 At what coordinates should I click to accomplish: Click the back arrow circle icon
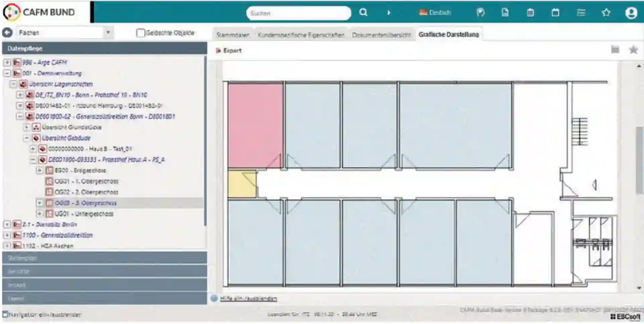[7, 33]
